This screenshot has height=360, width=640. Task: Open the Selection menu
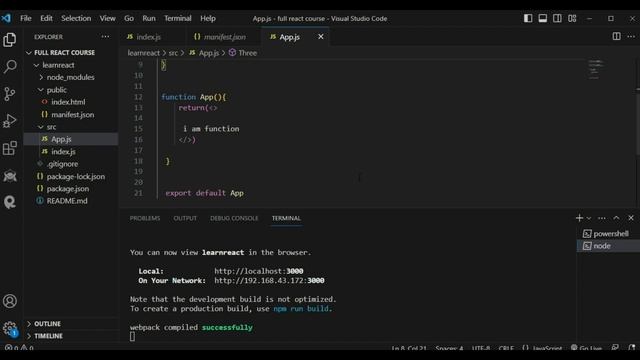coord(76,18)
